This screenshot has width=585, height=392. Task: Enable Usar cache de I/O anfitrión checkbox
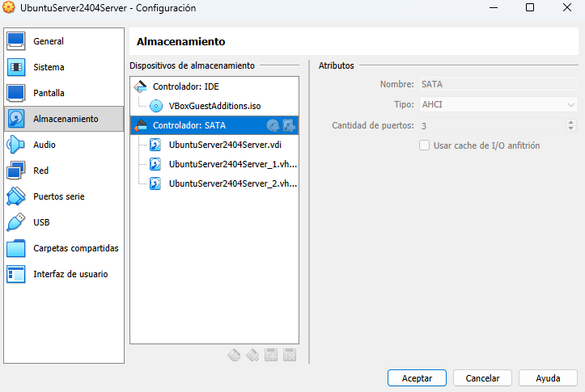(424, 145)
